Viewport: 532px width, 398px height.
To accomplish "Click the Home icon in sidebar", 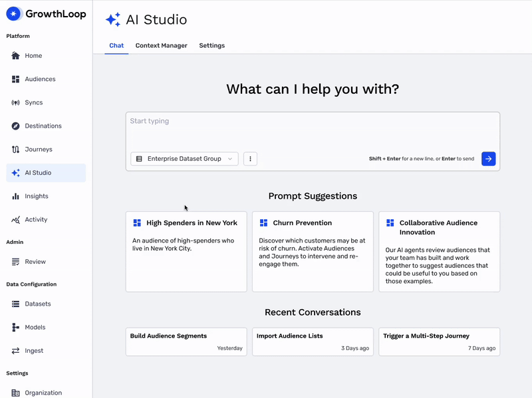I will (x=16, y=56).
